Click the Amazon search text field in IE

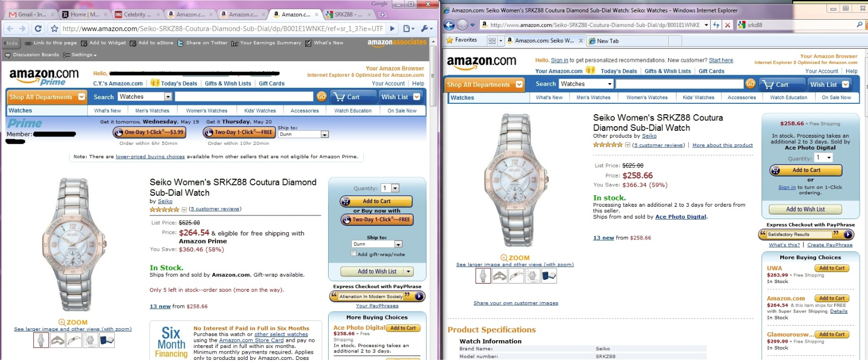[x=680, y=84]
